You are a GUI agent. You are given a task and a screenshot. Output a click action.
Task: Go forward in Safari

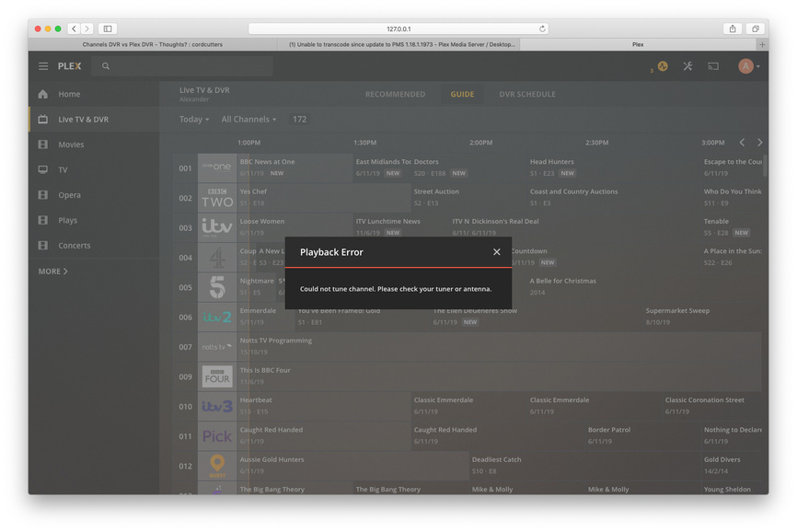coord(87,29)
